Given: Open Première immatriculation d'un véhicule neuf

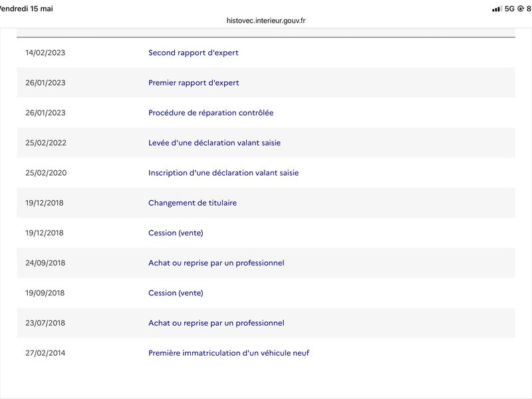Looking at the screenshot, I should pos(229,353).
